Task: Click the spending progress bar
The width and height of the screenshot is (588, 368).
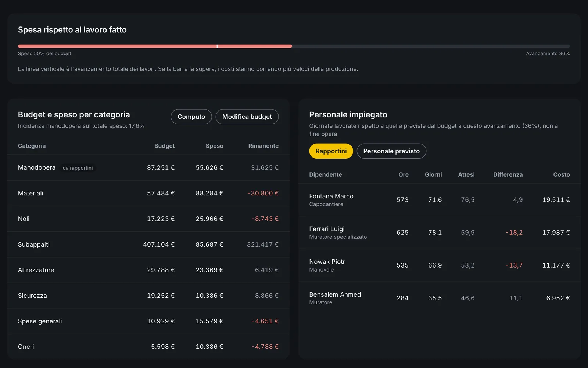Action: pyautogui.click(x=294, y=46)
